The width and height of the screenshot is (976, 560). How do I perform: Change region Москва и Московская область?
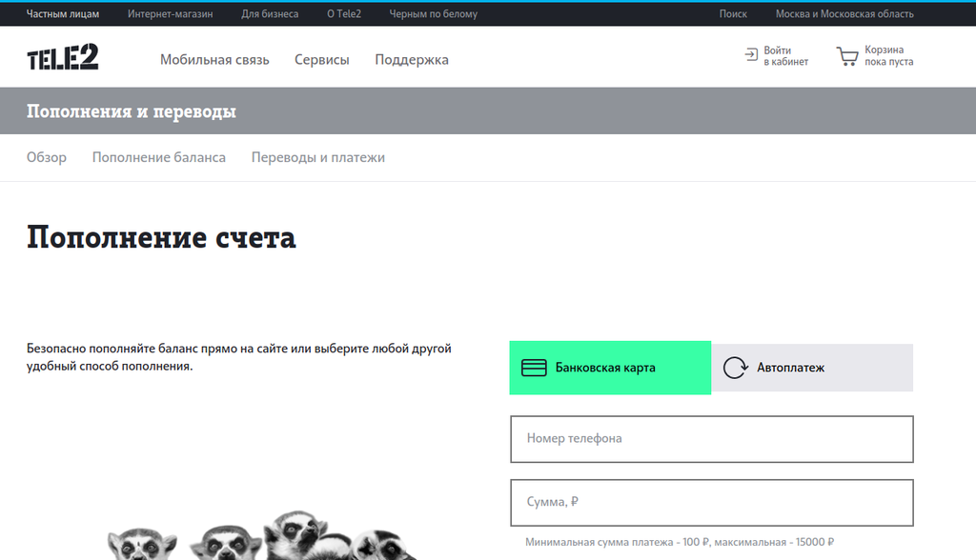[844, 13]
